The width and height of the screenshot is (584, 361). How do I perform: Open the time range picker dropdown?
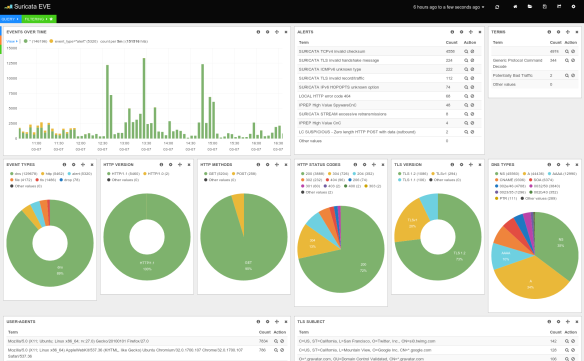point(448,7)
